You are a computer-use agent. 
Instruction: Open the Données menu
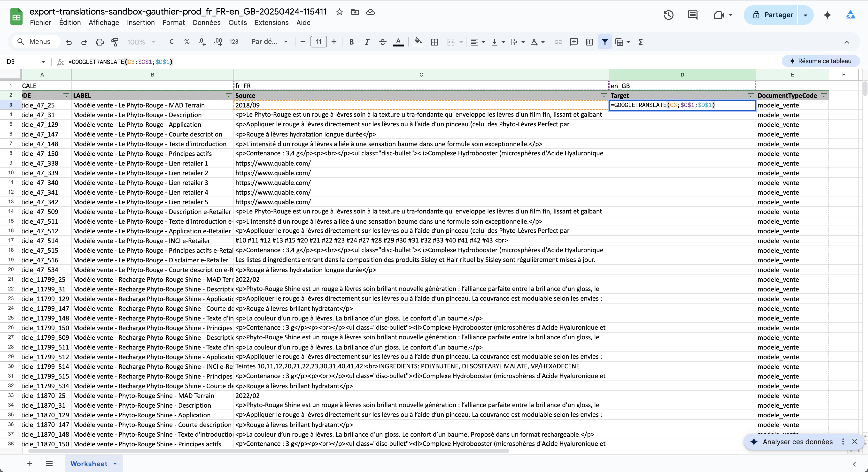pos(207,23)
